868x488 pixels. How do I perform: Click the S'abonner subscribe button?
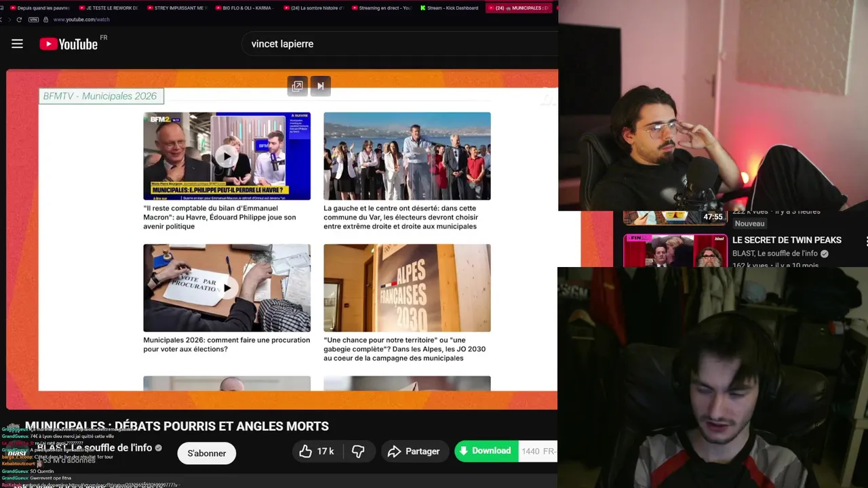pos(207,453)
